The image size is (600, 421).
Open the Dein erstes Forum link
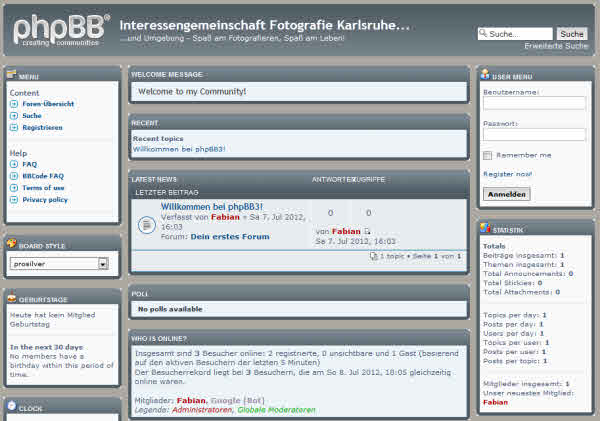pos(230,237)
